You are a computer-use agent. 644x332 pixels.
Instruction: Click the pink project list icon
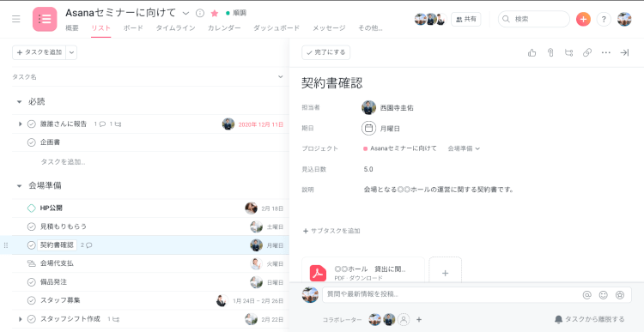pyautogui.click(x=45, y=19)
